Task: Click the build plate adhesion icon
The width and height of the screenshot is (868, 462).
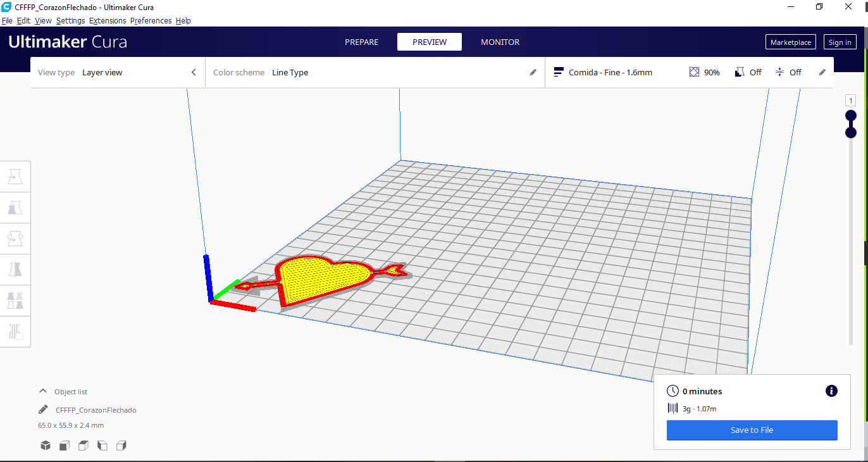Action: click(779, 72)
